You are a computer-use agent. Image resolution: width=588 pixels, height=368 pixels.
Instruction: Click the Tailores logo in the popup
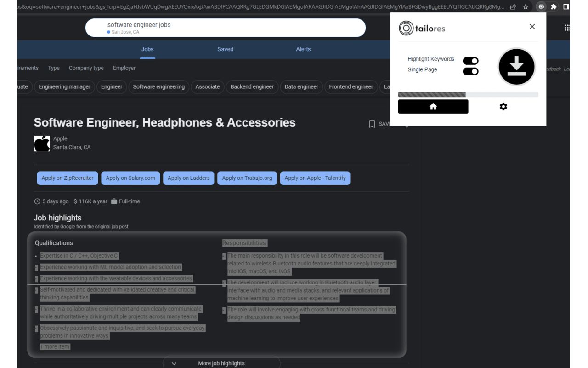tap(422, 28)
